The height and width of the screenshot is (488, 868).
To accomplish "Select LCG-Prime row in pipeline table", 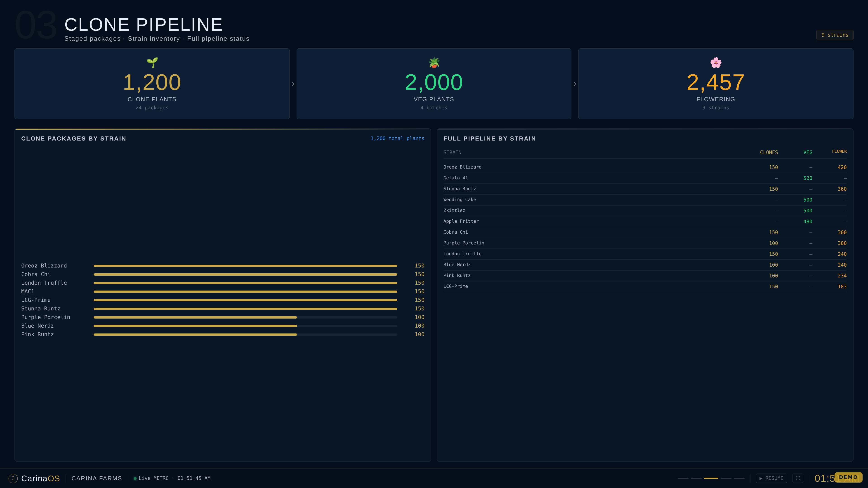I will coord(645,286).
